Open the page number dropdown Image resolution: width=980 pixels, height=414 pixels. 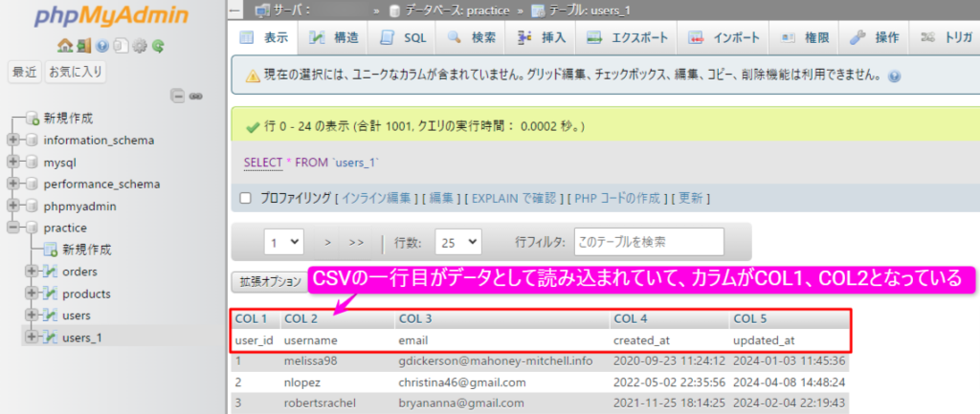tap(284, 243)
